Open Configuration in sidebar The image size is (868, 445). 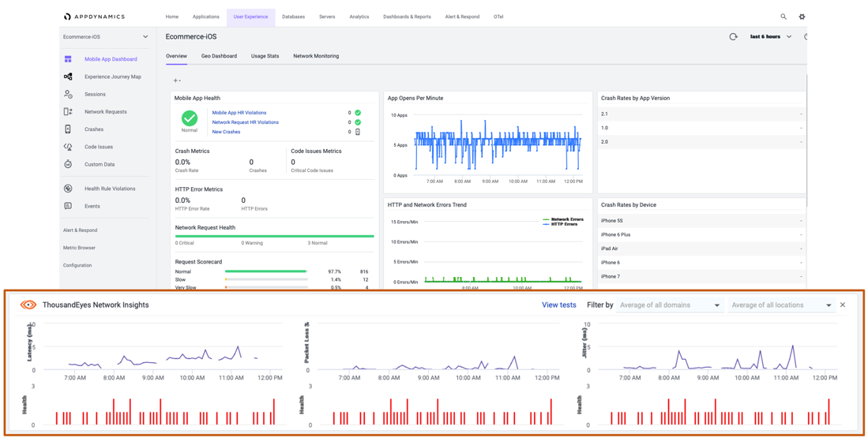(77, 265)
